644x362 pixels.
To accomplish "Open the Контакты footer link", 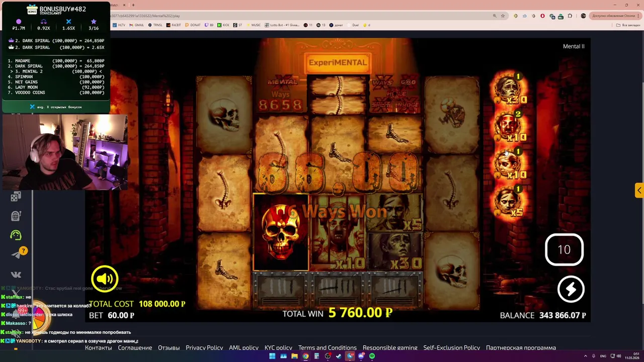I will (98, 347).
